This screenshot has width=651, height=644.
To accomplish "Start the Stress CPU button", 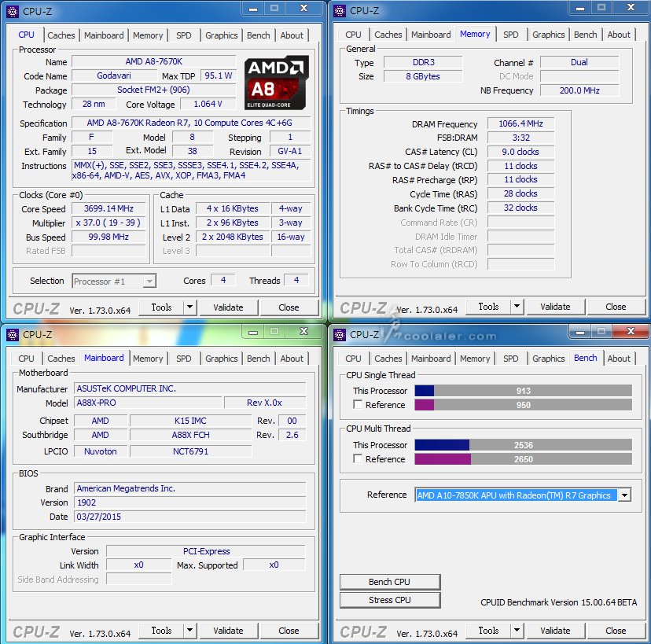I will [x=389, y=600].
